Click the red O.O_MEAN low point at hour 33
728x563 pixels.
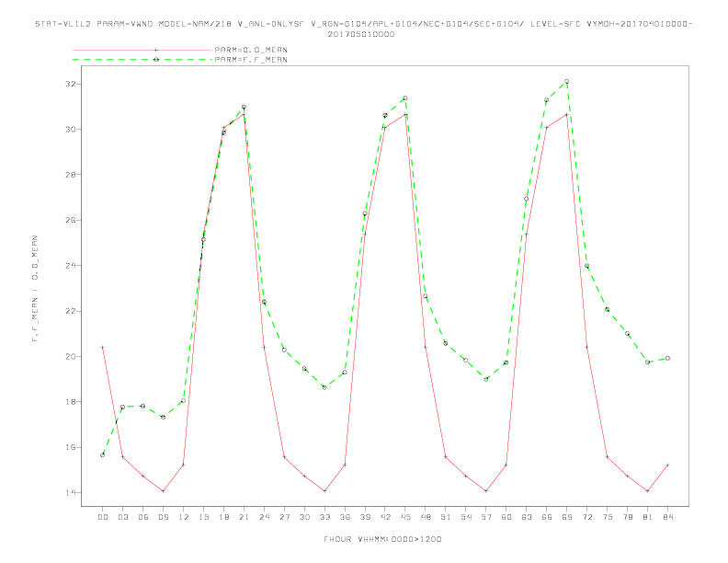pyautogui.click(x=324, y=491)
